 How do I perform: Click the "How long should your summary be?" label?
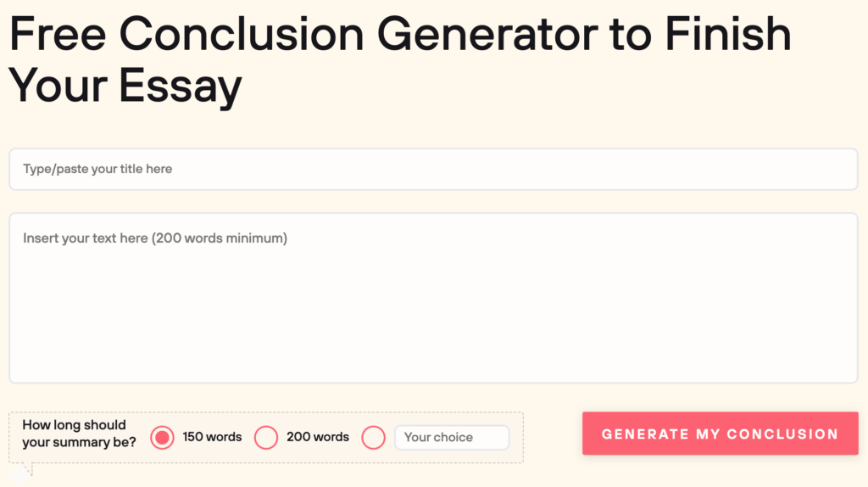pos(78,434)
